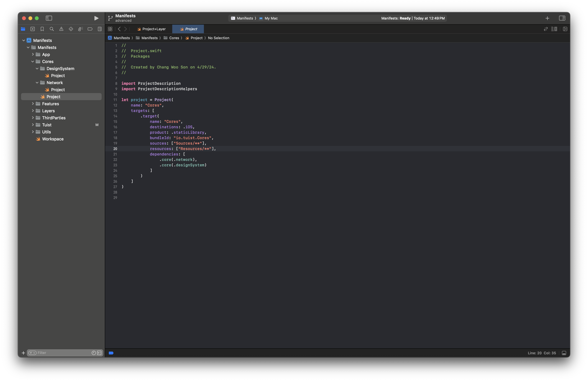Open the Find navigator magnifier icon
This screenshot has width=588, height=381.
(x=52, y=29)
